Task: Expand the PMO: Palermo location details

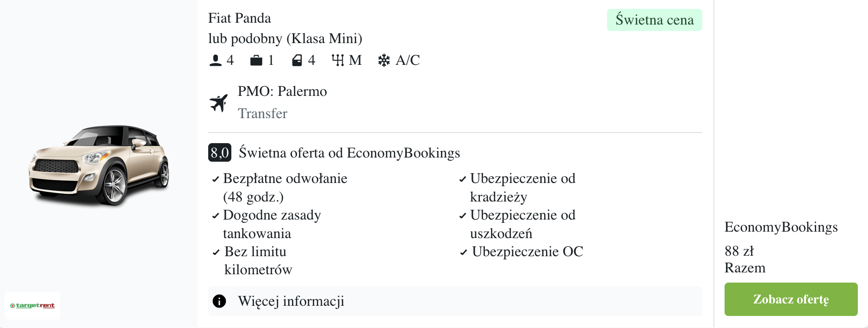Action: pyautogui.click(x=283, y=91)
